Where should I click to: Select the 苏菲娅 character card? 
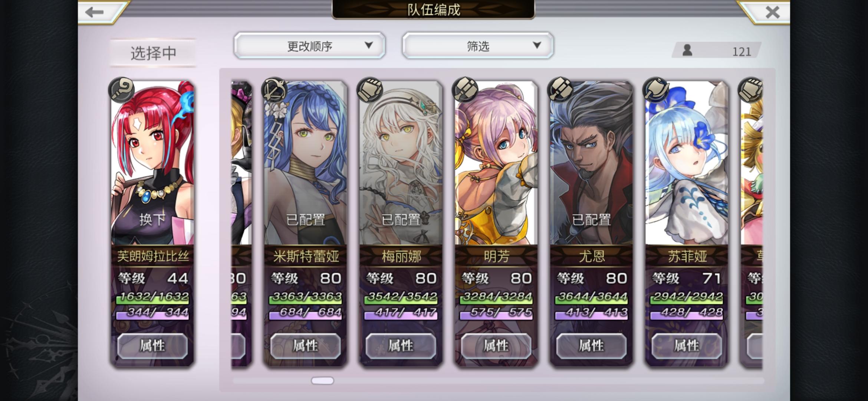687,223
